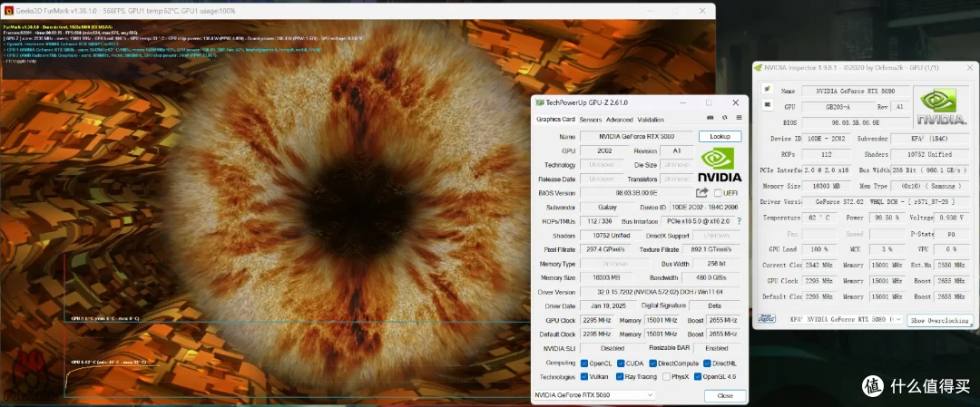This screenshot has height=407, width=980.
Task: Click the sensor monitor icon beside GPU in Inspector
Action: pyautogui.click(x=767, y=105)
